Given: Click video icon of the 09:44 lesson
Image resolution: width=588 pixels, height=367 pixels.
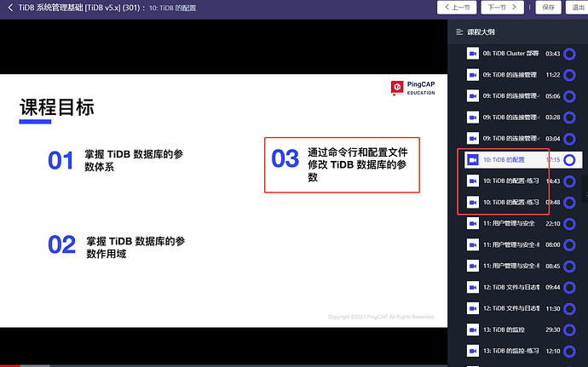Looking at the screenshot, I should tap(472, 287).
